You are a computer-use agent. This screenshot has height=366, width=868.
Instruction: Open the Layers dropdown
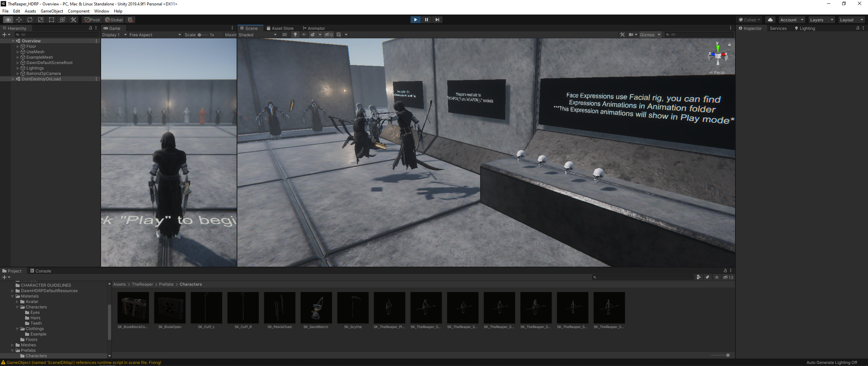click(821, 20)
